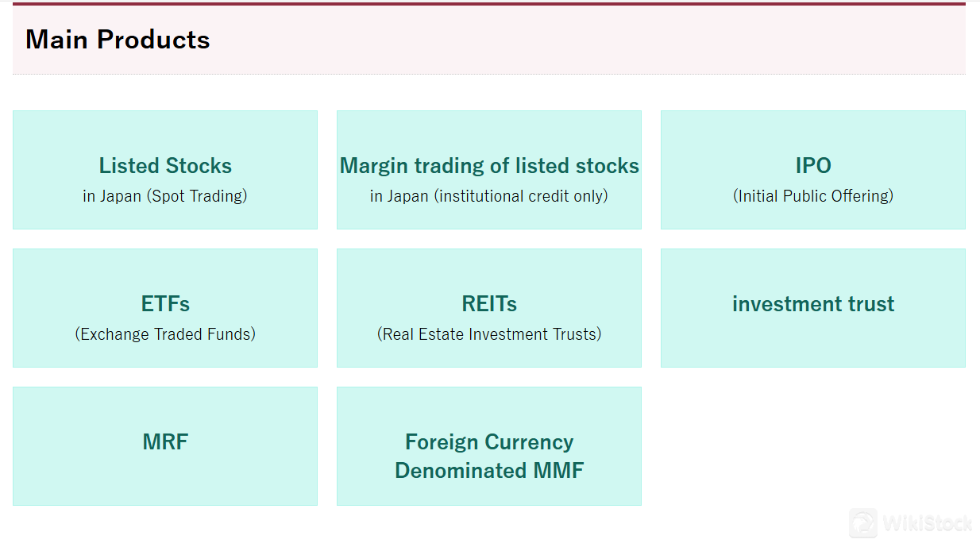Choose the ETFs product heading

pos(165,304)
